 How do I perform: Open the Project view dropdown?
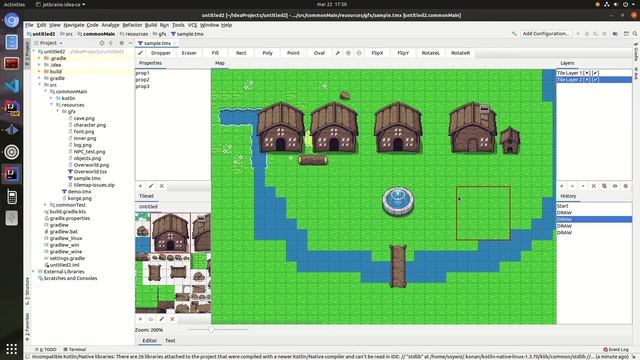pyautogui.click(x=51, y=43)
